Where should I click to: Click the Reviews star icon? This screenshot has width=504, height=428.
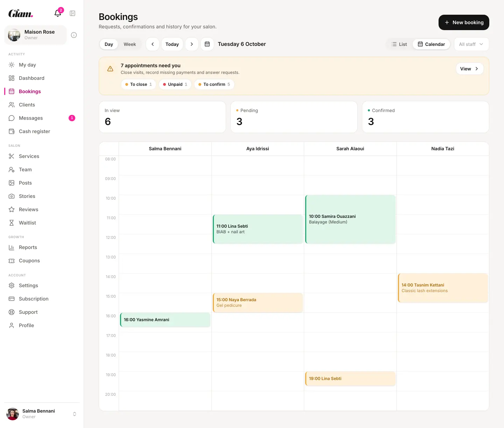12,209
